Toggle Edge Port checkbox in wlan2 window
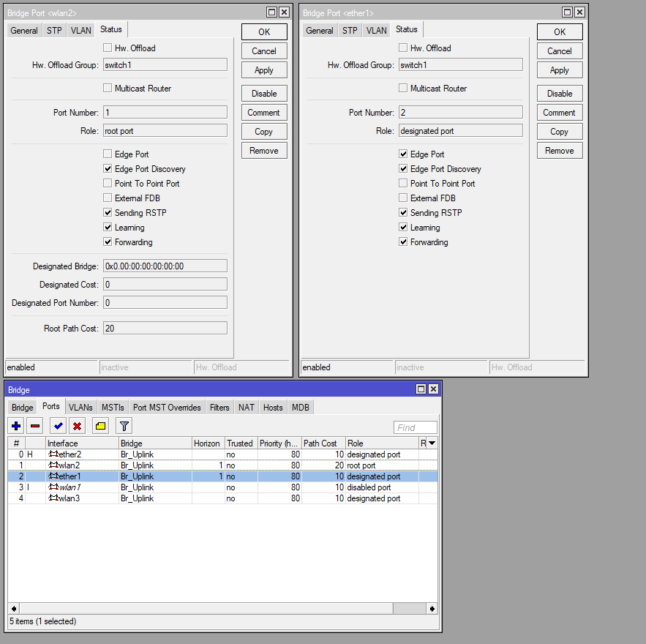 [x=108, y=154]
